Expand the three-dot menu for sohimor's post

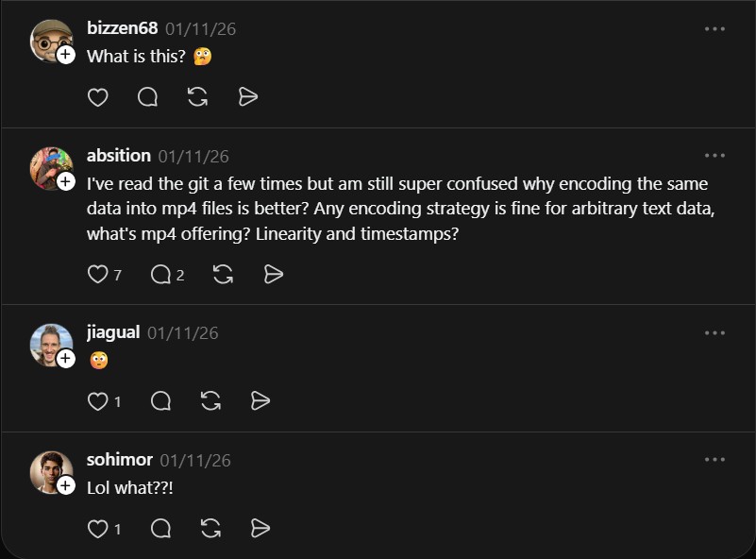[x=714, y=460]
